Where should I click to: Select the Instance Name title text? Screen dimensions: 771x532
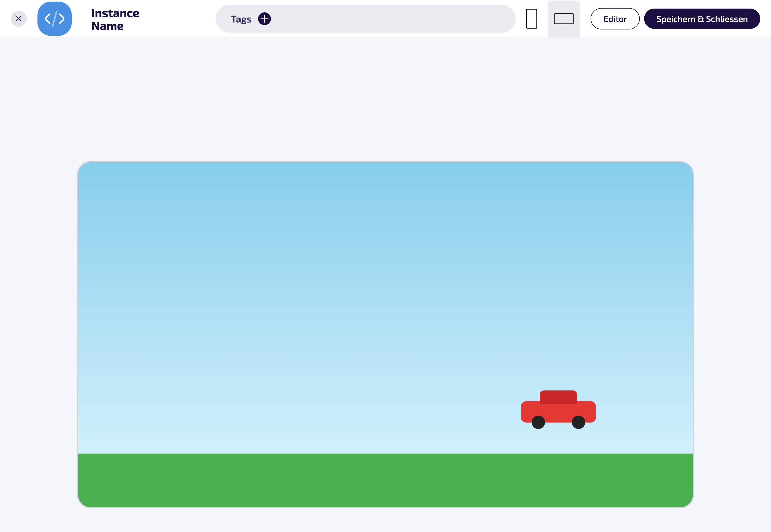coord(115,19)
